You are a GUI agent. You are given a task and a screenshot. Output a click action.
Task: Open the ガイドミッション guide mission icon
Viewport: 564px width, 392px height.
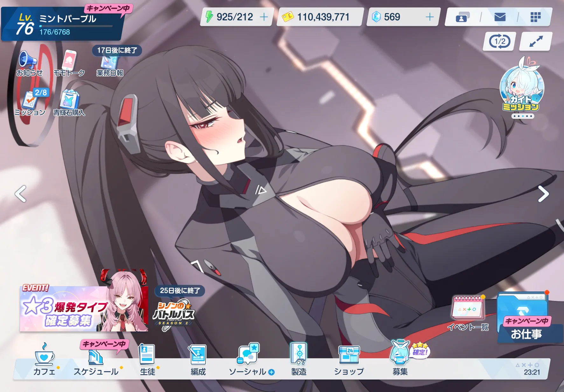[x=522, y=84]
